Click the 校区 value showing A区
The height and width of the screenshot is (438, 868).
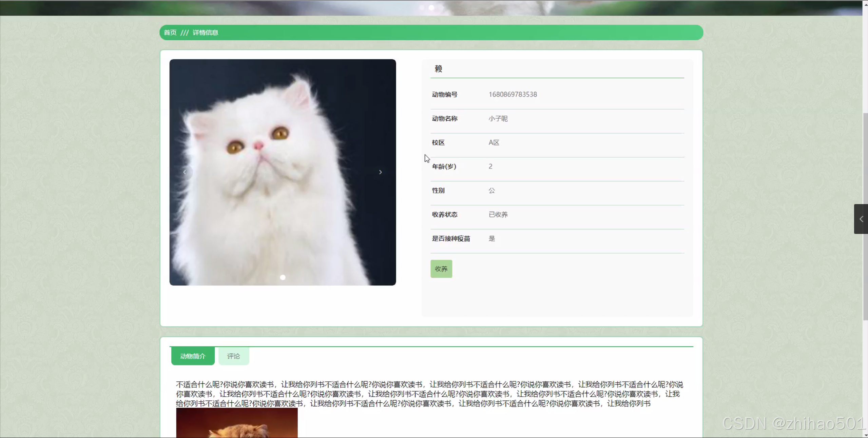494,142
